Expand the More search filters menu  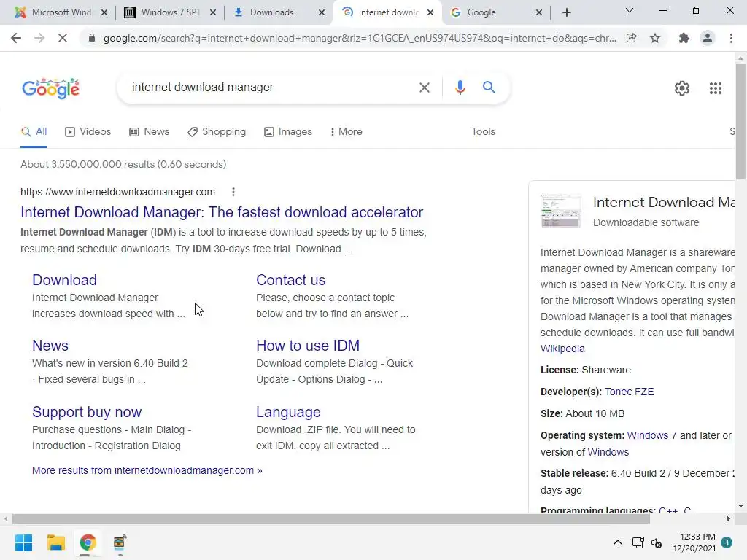[x=347, y=132]
